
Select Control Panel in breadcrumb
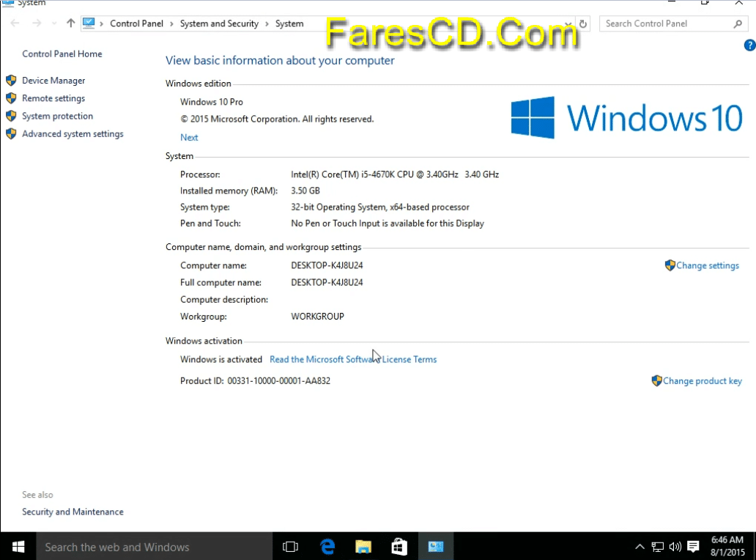pyautogui.click(x=136, y=23)
